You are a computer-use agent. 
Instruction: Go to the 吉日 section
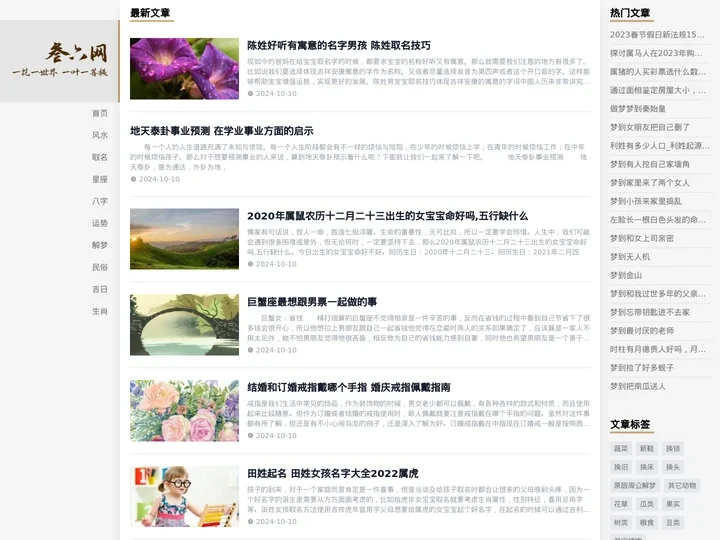click(100, 289)
